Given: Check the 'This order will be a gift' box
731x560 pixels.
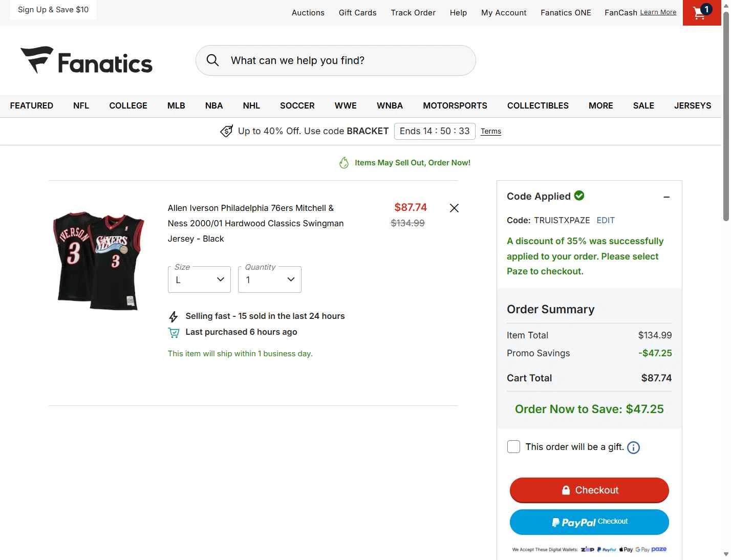Looking at the screenshot, I should click(513, 447).
